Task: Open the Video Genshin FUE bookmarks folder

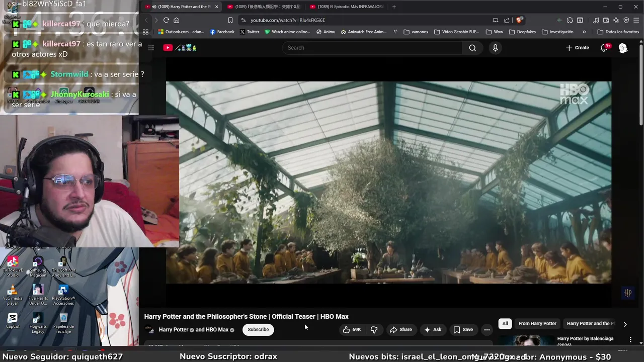Action: 456,32
